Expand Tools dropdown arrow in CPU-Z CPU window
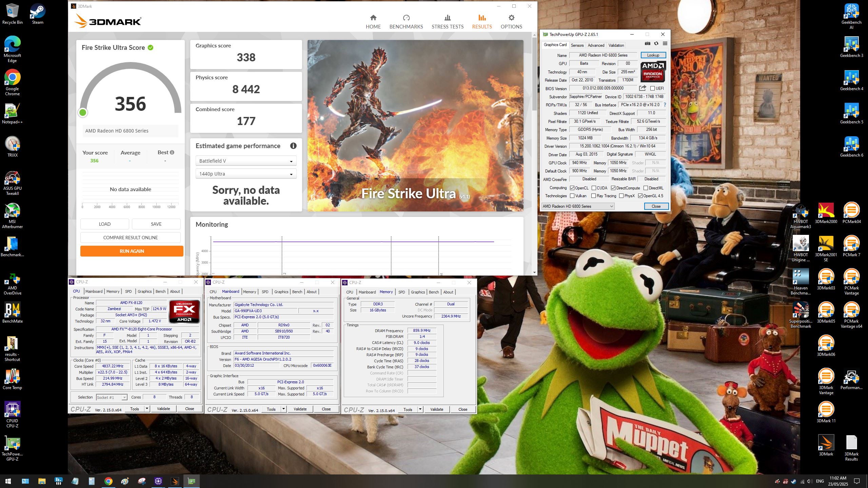The height and width of the screenshot is (488, 868). click(147, 409)
